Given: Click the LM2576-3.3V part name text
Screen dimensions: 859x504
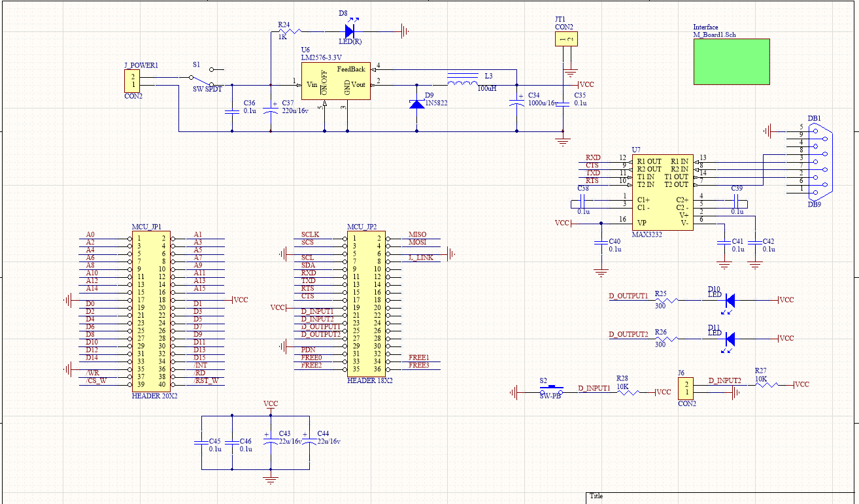Looking at the screenshot, I should click(321, 58).
